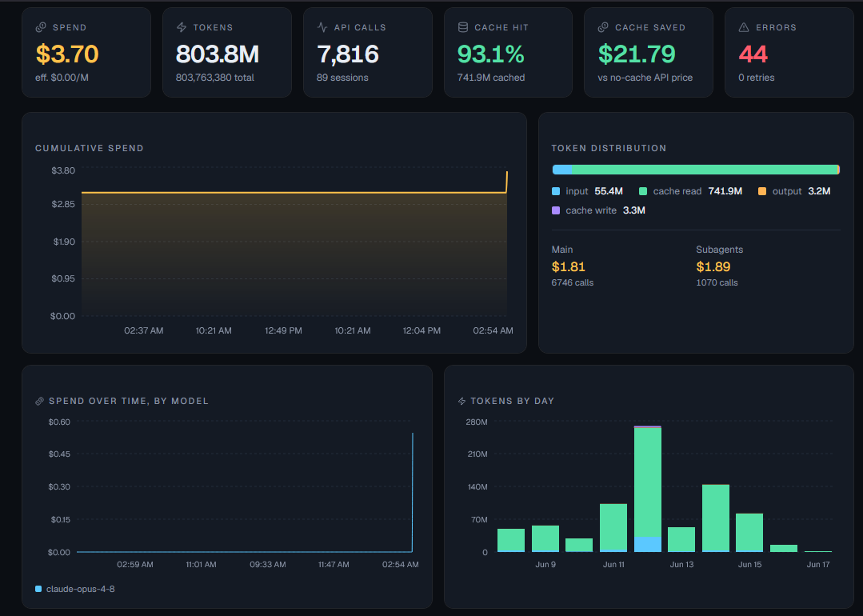This screenshot has height=616, width=863.
Task: Click the coins icon beside CACHE SAVED
Action: 603,27
